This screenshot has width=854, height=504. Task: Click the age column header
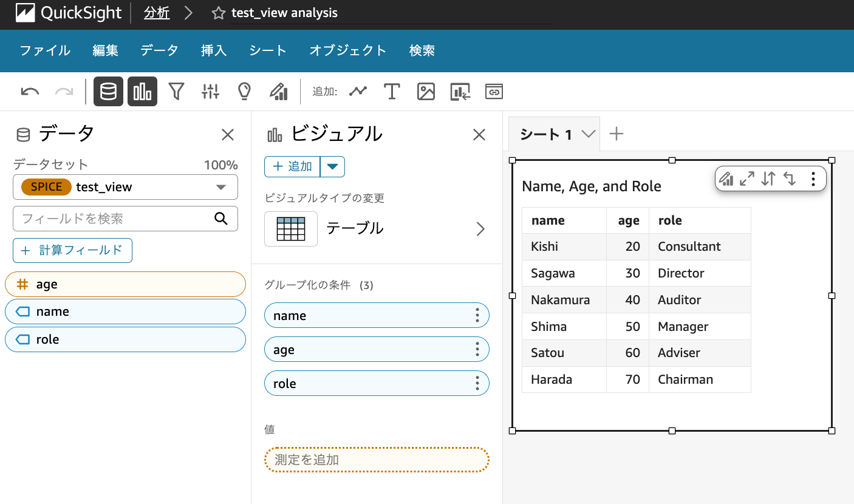[x=628, y=220]
